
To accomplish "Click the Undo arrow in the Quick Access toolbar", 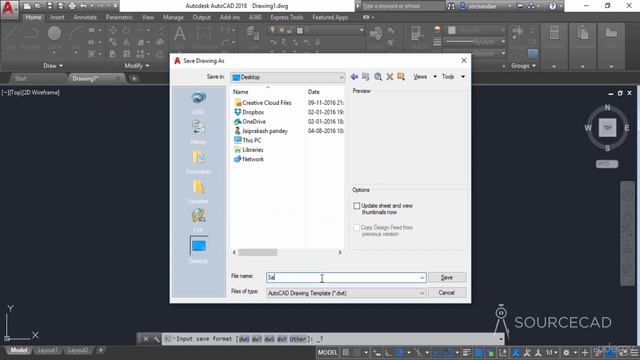I will (x=83, y=6).
